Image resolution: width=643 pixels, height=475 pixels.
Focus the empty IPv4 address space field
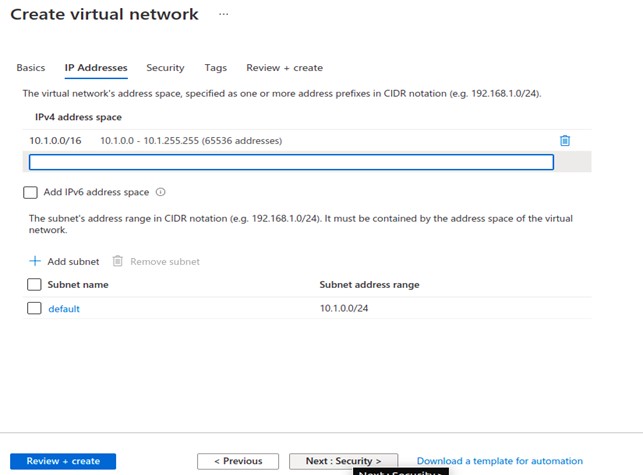[x=291, y=162]
